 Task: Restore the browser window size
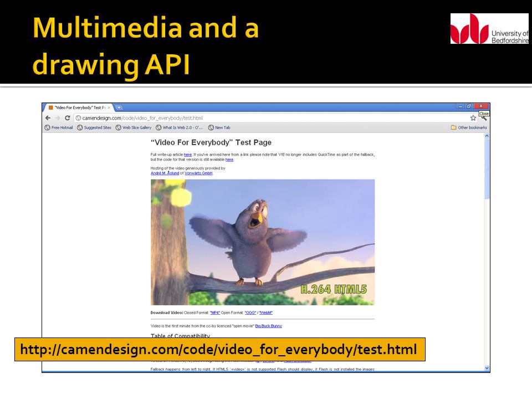469,106
